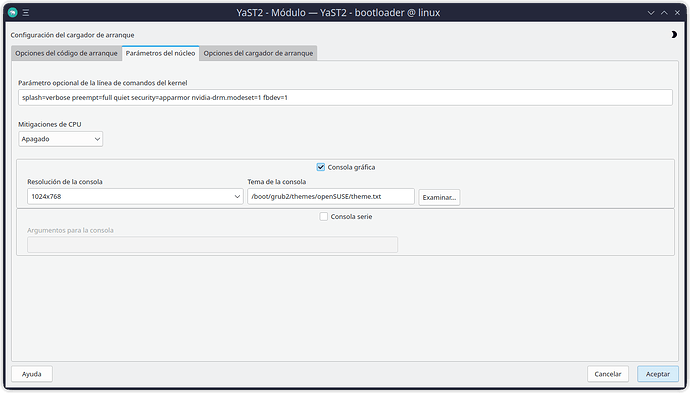Enable the Consola serie checkbox

323,217
